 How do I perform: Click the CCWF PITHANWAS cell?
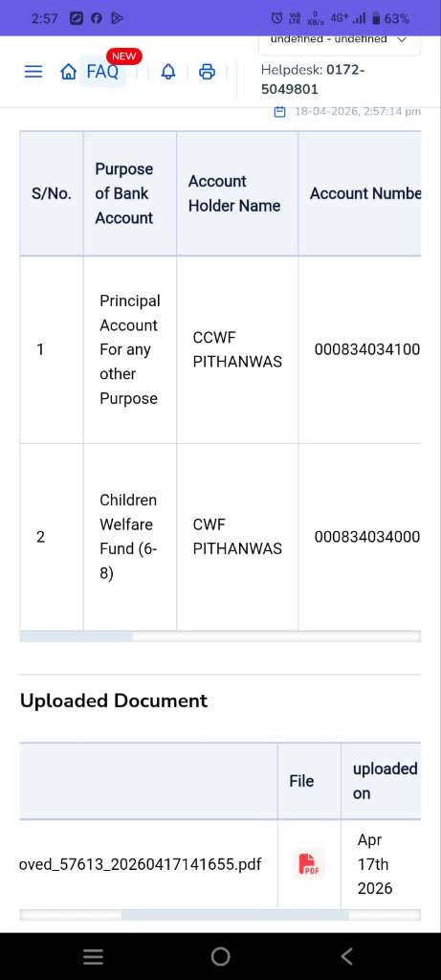point(237,350)
